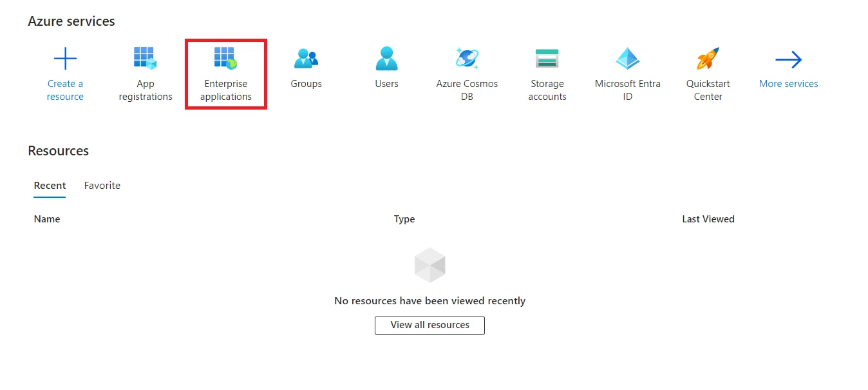This screenshot has height=390, width=868.
Task: Click the No resources have been viewed recently message
Action: 430,301
